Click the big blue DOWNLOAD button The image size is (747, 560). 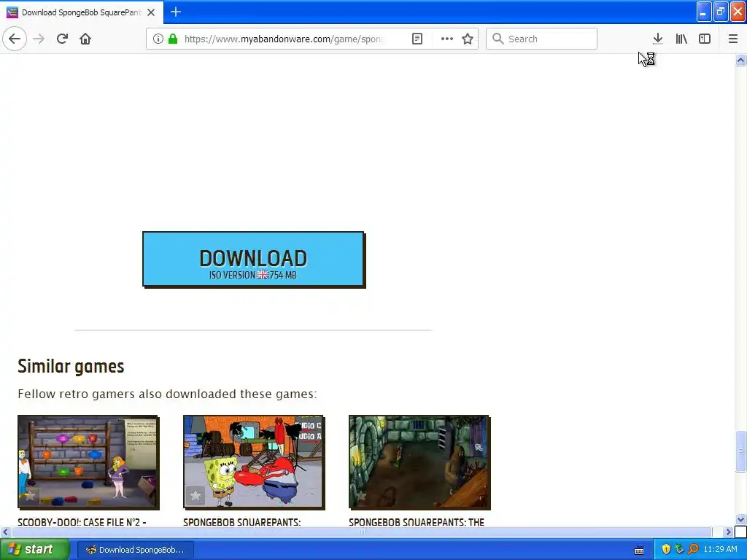click(253, 260)
